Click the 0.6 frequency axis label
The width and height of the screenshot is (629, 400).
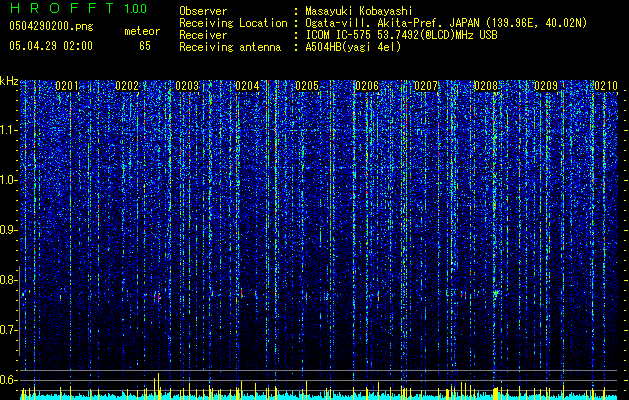(8, 380)
